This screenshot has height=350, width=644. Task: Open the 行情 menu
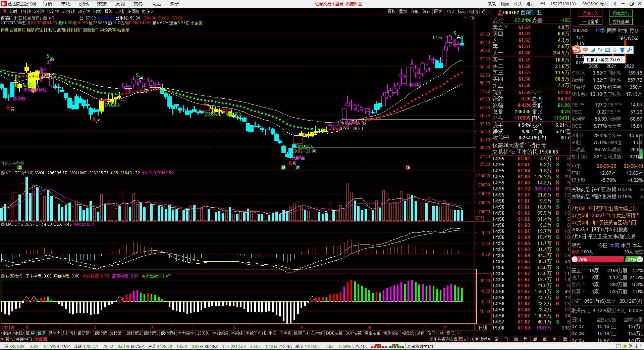[x=48, y=4]
